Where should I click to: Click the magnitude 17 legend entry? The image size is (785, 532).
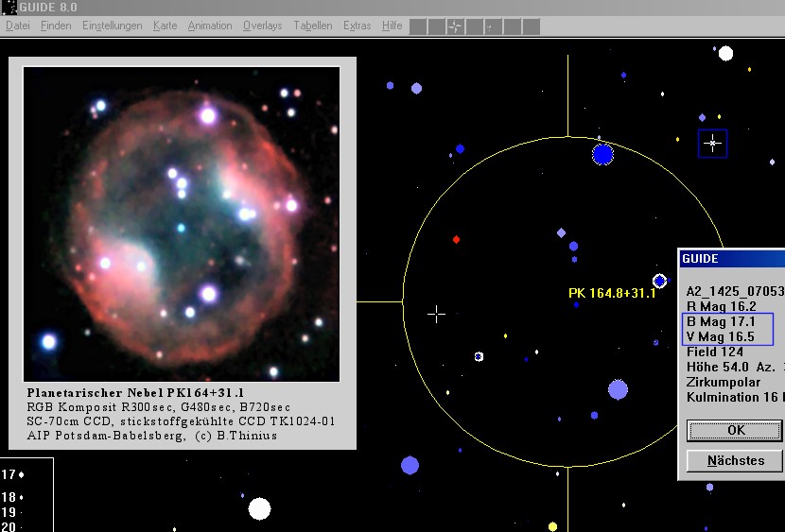(x=11, y=474)
